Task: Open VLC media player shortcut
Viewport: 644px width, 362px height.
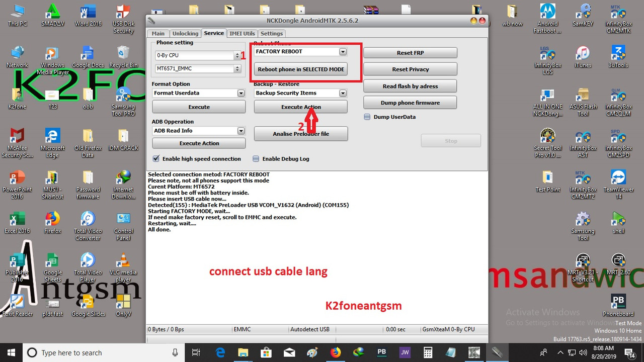Action: point(123,267)
